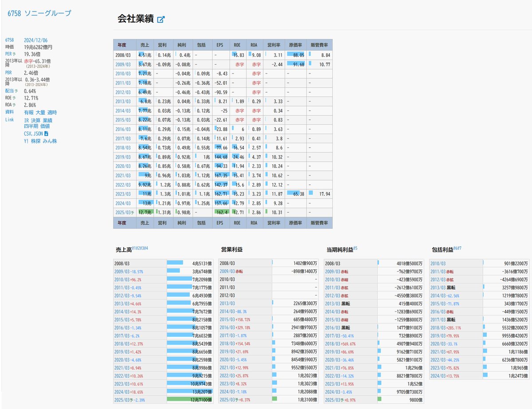Image resolution: width=532 pixels, height=409 pixels.
Task: Click the 2013/03 year link in the main table
Action: pyautogui.click(x=124, y=101)
